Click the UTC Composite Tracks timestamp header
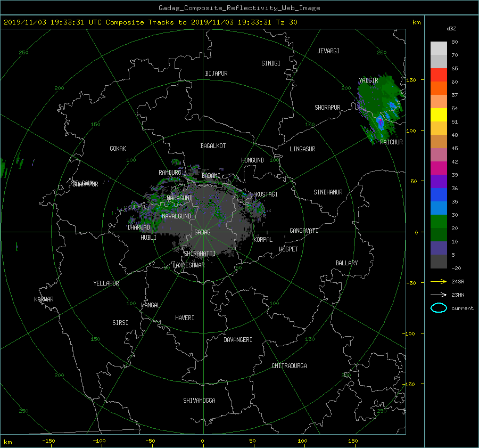This screenshot has width=479, height=448. tap(151, 22)
